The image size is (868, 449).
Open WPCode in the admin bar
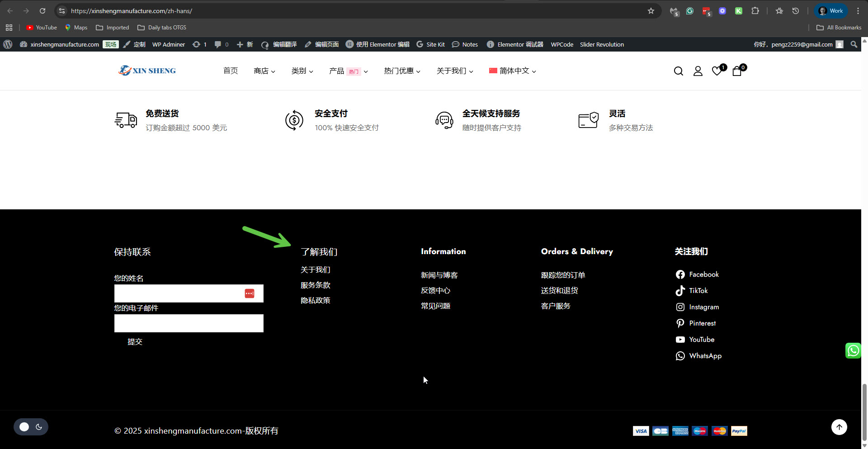[562, 44]
